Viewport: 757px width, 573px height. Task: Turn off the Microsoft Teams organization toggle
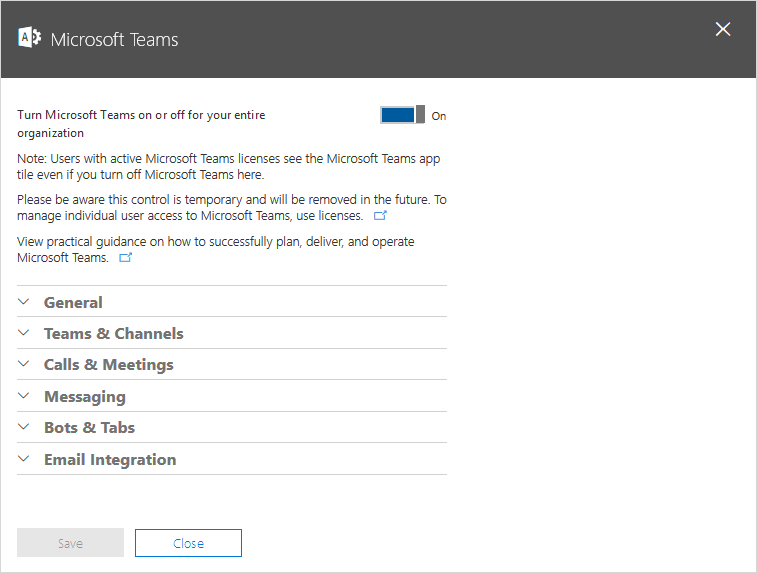[x=403, y=115]
